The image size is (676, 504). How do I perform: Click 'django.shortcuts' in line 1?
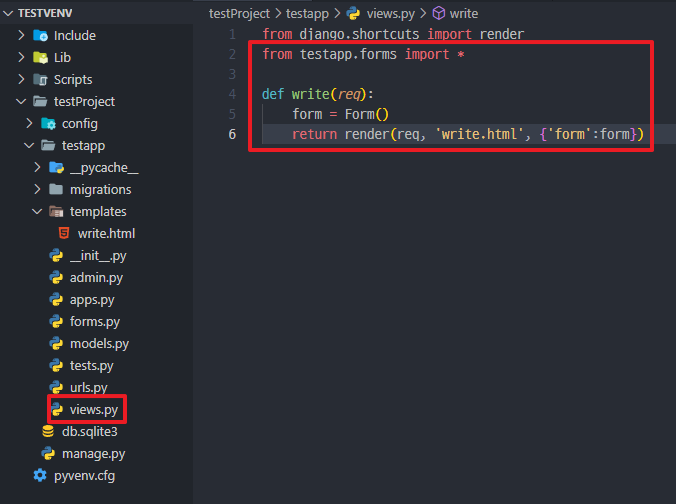point(359,34)
